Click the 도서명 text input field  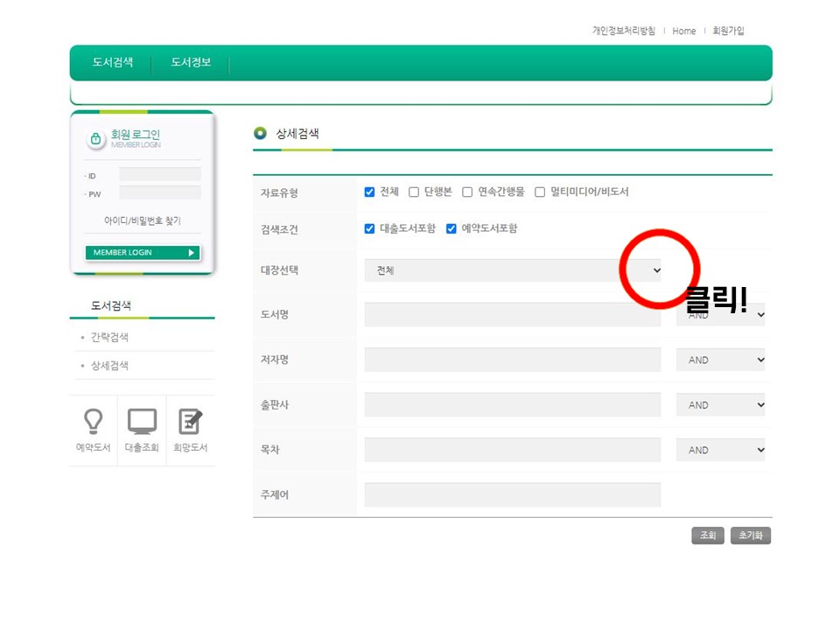click(513, 315)
